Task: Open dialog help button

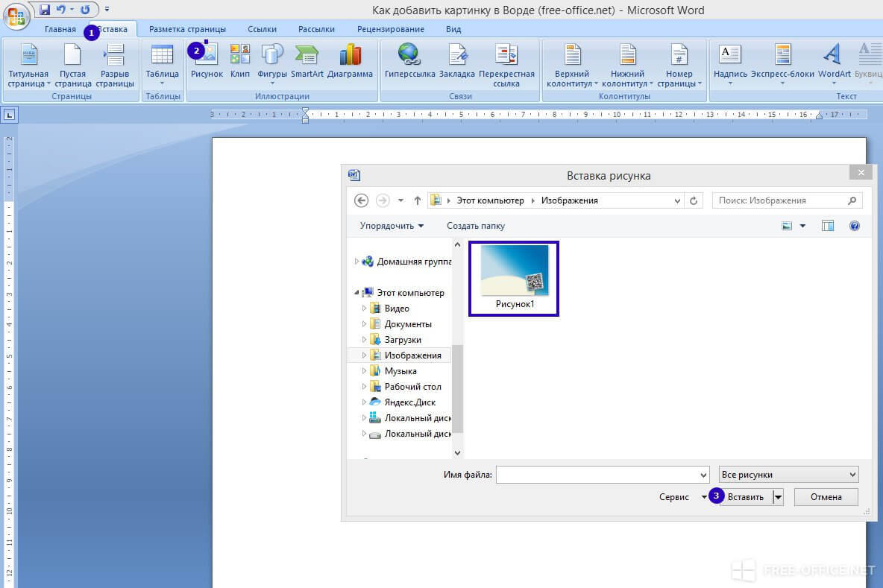Action: click(x=854, y=227)
